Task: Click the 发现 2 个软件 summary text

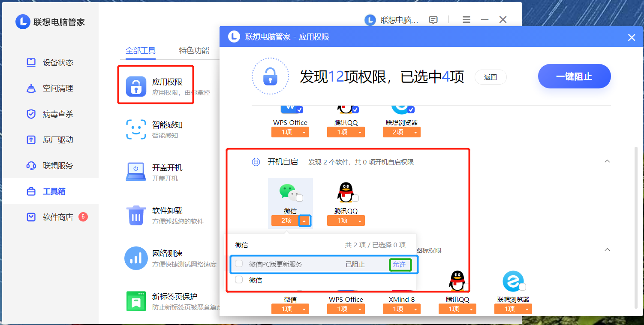Action: 361,162
